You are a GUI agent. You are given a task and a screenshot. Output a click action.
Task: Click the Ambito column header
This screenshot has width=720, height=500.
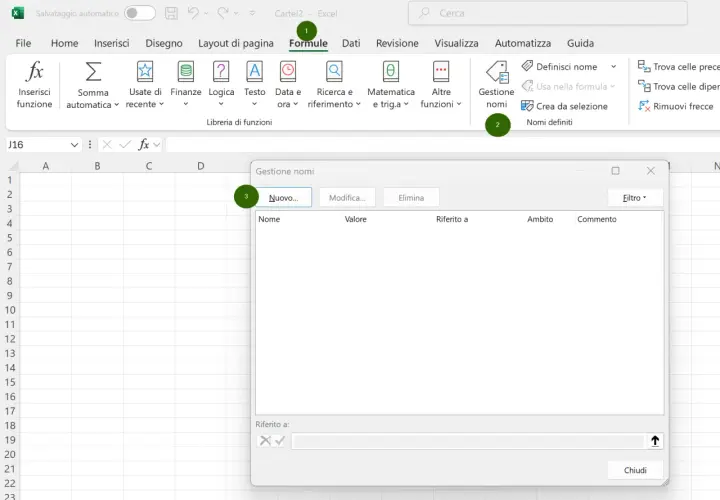pyautogui.click(x=540, y=219)
